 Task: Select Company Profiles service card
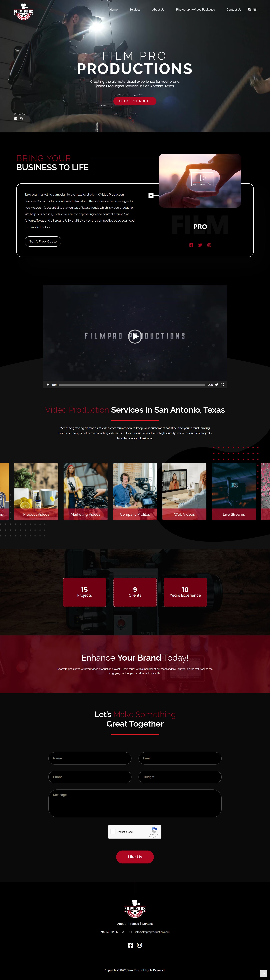point(135,491)
